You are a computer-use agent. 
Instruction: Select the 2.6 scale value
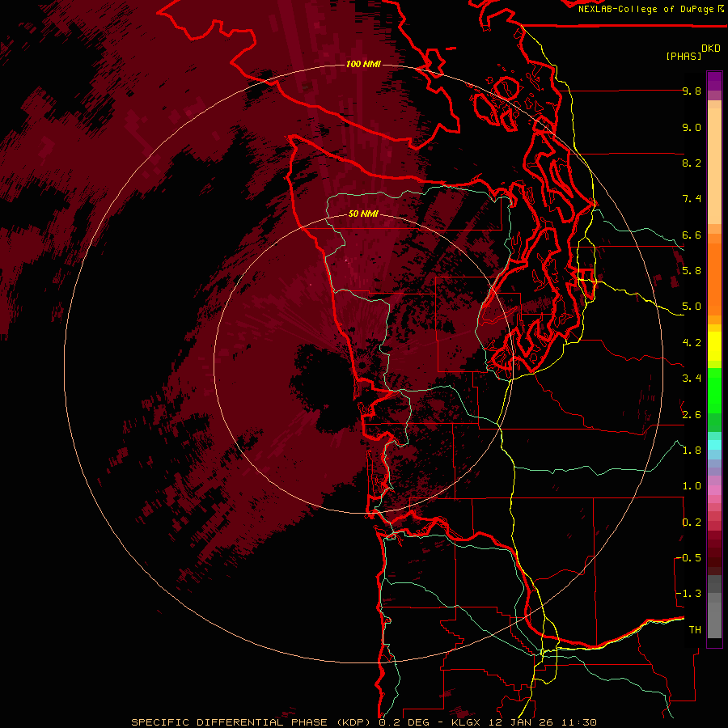click(x=692, y=415)
